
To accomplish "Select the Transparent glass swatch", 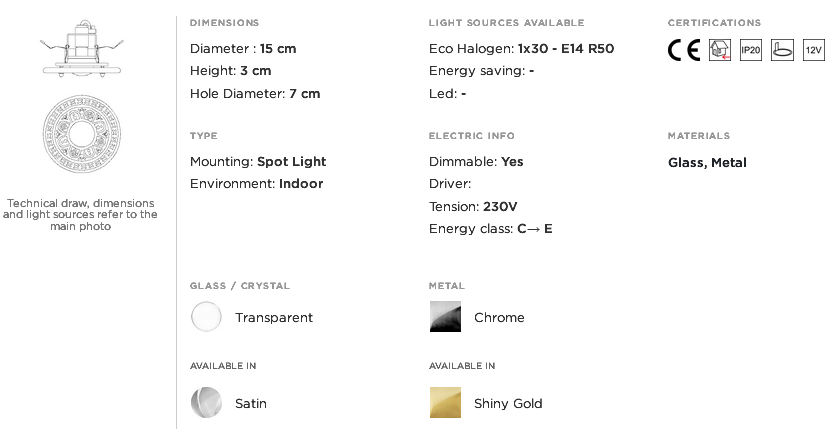I will tap(206, 317).
